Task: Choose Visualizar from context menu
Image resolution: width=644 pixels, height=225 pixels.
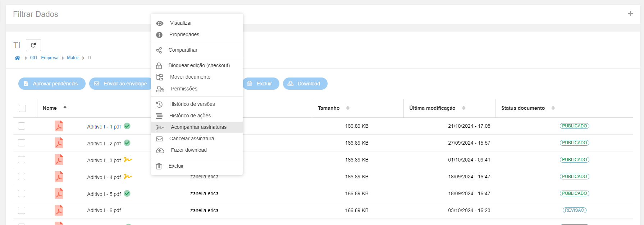Action: (x=197, y=23)
